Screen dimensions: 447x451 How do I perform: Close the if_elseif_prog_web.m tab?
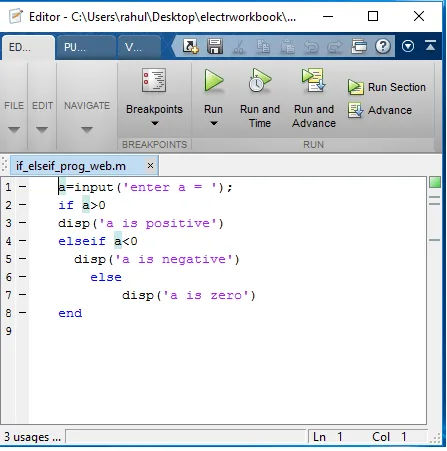click(x=151, y=165)
